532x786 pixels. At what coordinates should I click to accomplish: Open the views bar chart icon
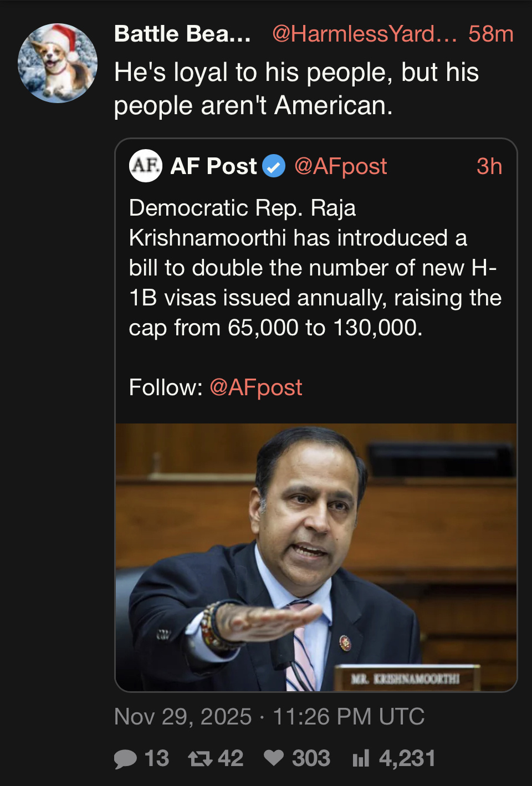361,758
